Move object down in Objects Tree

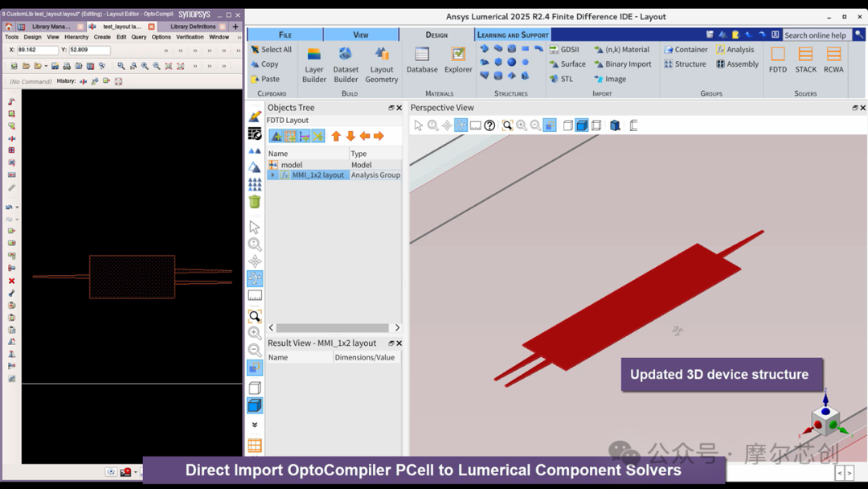pyautogui.click(x=350, y=136)
